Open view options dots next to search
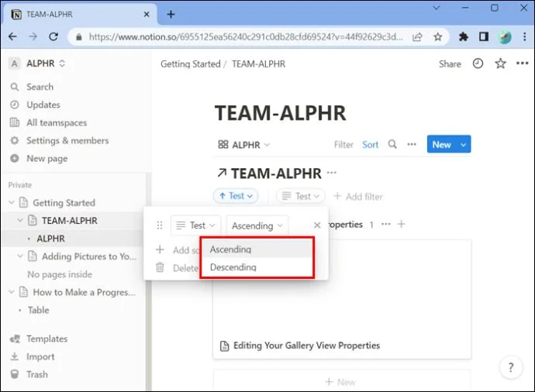 click(412, 145)
